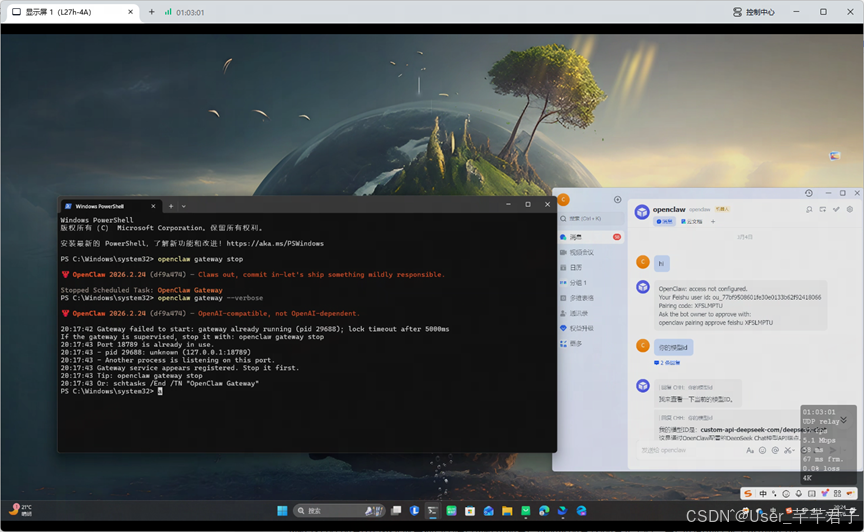Open emoji picker in Feishu message box
Image resolution: width=864 pixels, height=532 pixels.
(x=763, y=450)
